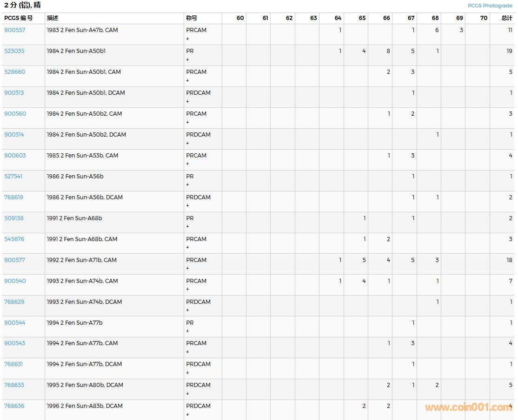Click PCGS number 523035 for 1984 Sun-A50b1
Screen dimensions: 518x420
pos(14,51)
